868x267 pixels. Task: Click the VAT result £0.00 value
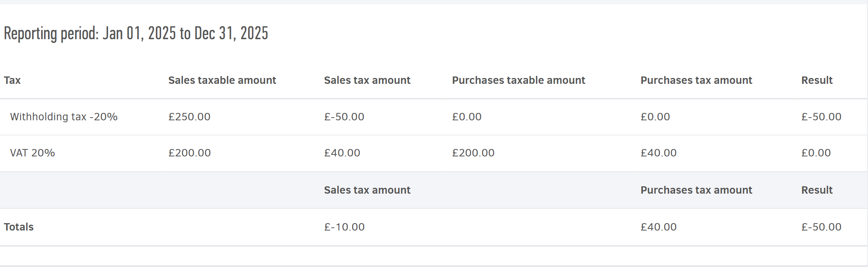(x=816, y=153)
